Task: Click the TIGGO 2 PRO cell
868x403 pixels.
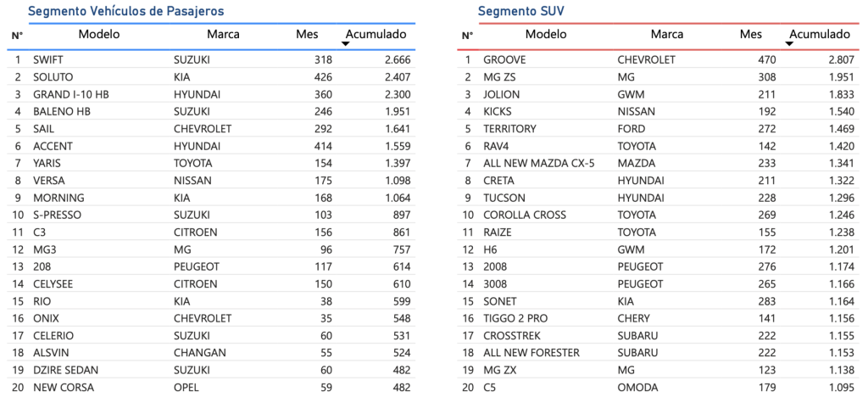Action: click(515, 318)
